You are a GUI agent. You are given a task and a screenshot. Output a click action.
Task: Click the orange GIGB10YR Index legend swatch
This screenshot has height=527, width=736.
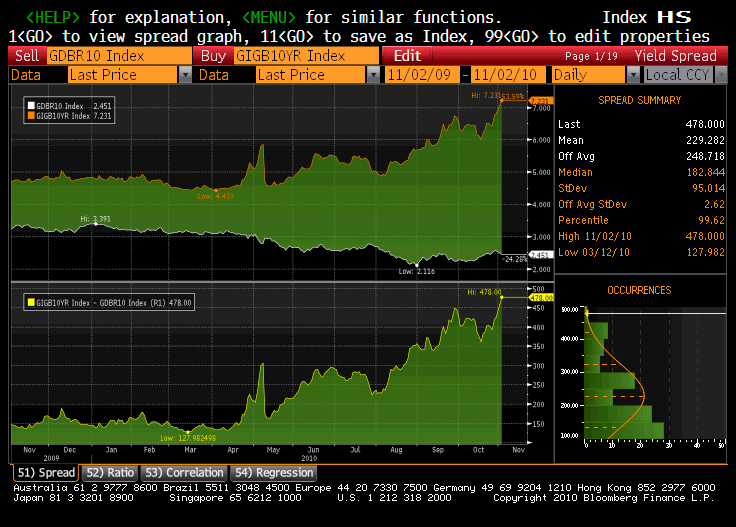31,116
